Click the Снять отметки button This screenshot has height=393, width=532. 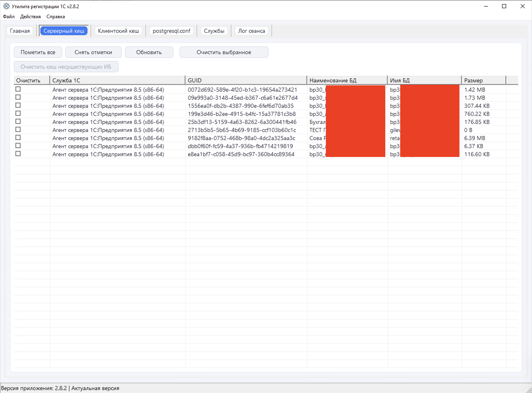point(93,52)
